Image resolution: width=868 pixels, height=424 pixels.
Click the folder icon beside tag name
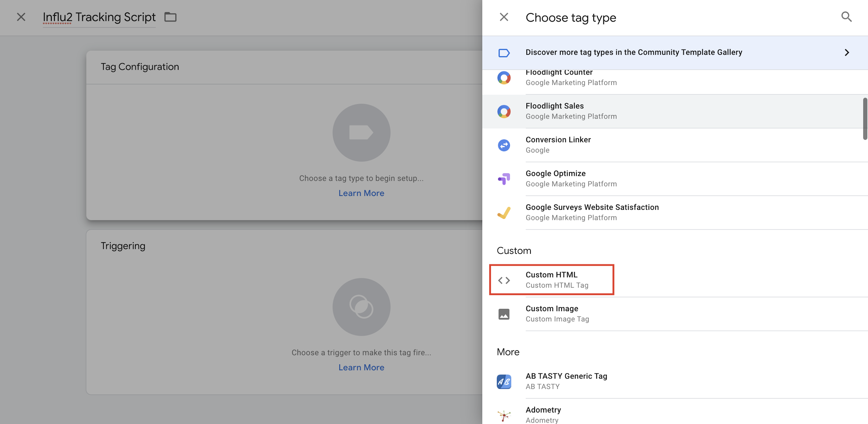(x=170, y=17)
